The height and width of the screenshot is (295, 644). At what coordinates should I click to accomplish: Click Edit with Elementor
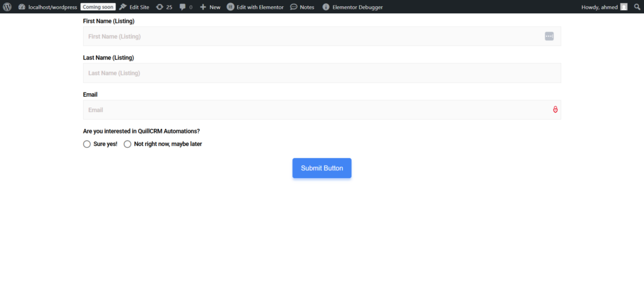click(255, 7)
